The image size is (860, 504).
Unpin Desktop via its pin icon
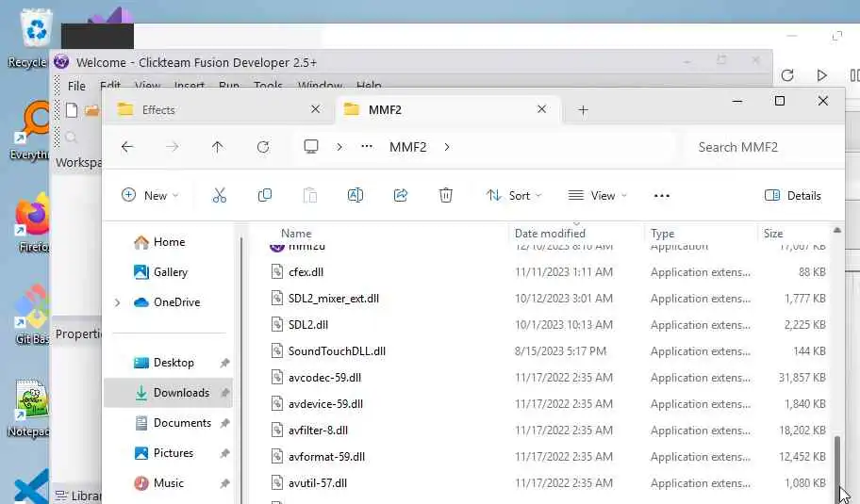click(224, 363)
